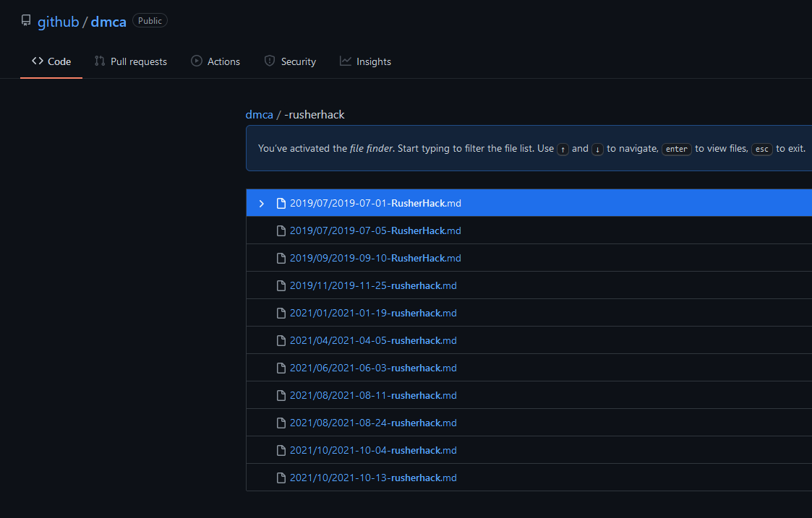Click the file icon for 2021-06-03-rusherhack.md

click(281, 368)
